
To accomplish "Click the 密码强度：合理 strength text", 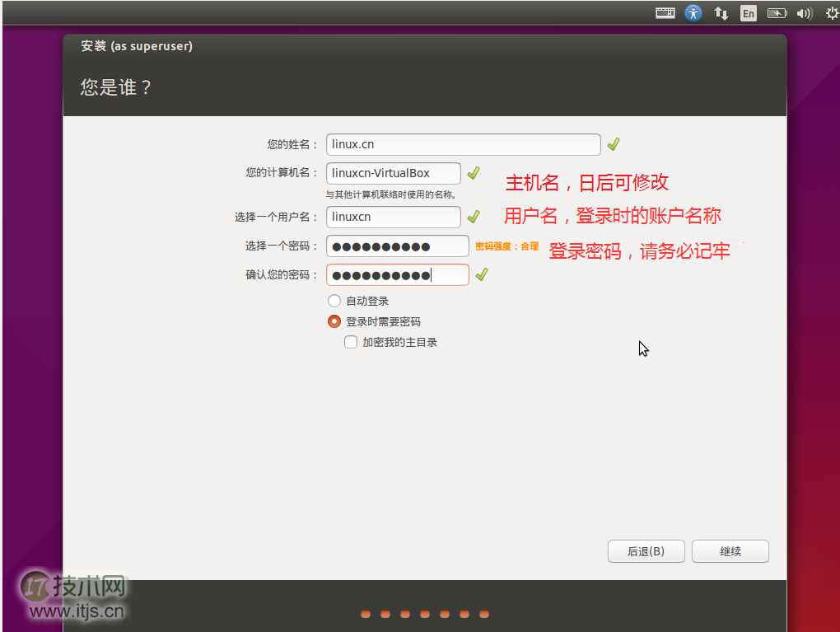I will click(x=506, y=246).
